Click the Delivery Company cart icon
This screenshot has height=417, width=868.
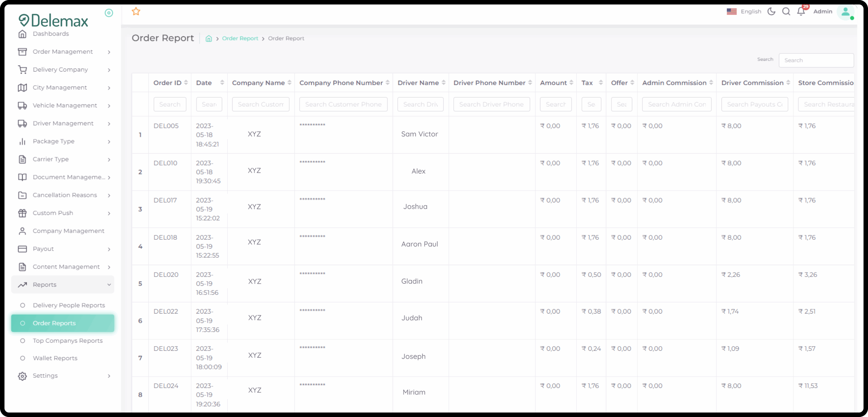[x=22, y=69]
